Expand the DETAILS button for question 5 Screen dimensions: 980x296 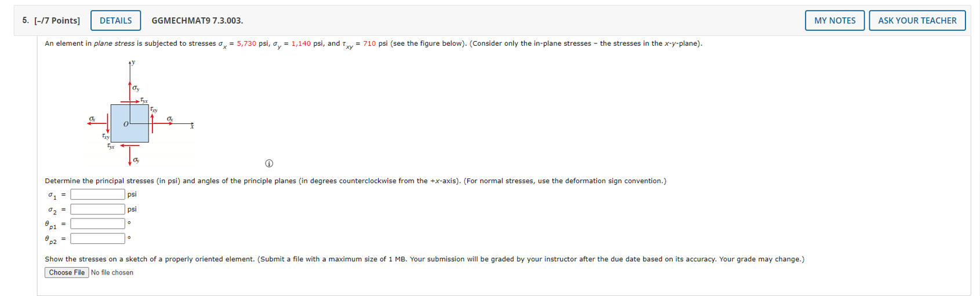116,20
